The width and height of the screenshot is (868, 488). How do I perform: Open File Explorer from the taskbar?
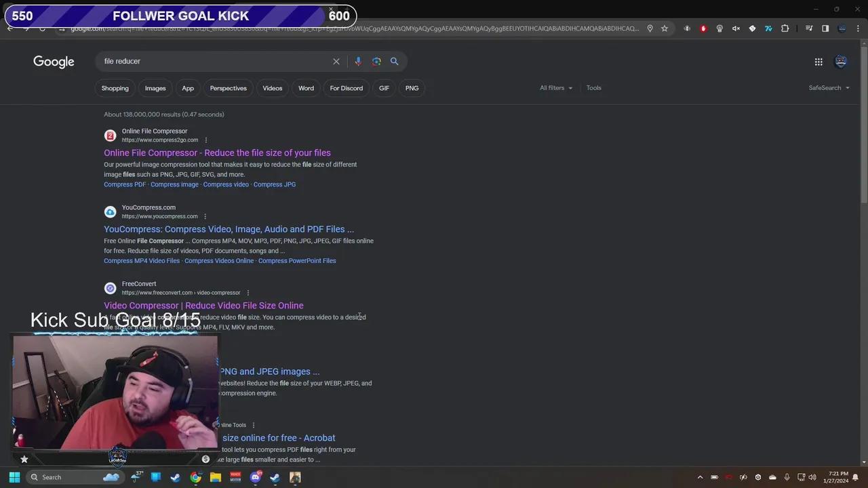[216, 477]
